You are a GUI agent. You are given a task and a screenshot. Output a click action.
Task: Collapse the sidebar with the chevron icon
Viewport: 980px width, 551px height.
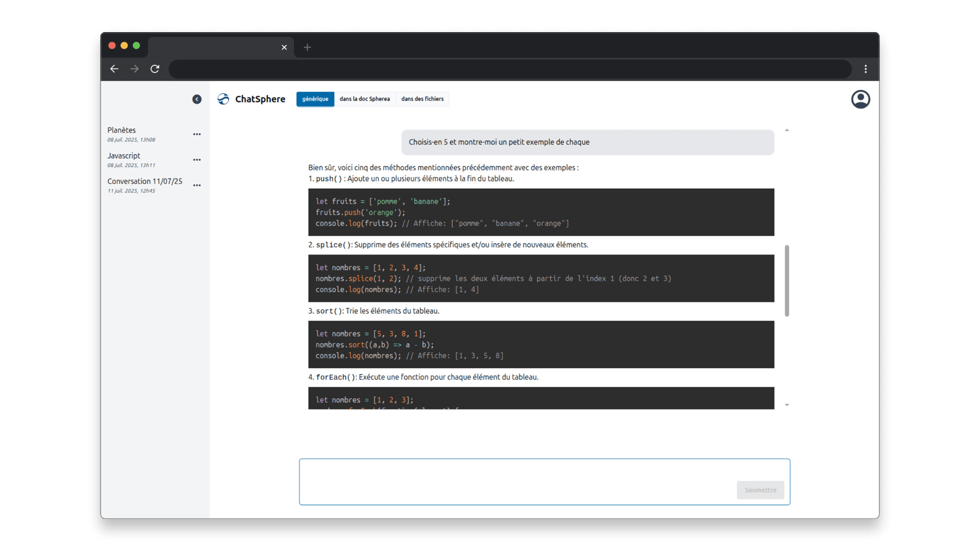coord(197,99)
